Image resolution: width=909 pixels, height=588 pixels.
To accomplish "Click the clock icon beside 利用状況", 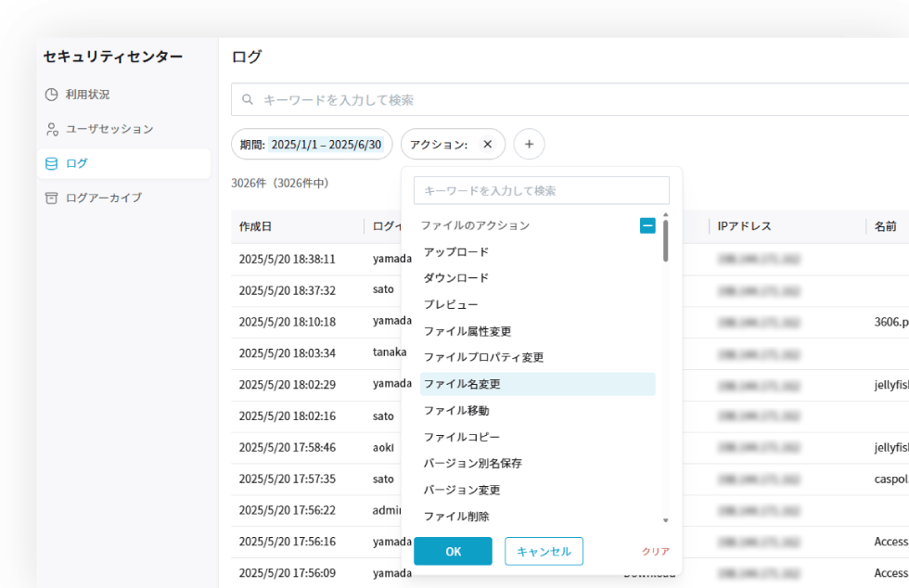I will tap(53, 94).
